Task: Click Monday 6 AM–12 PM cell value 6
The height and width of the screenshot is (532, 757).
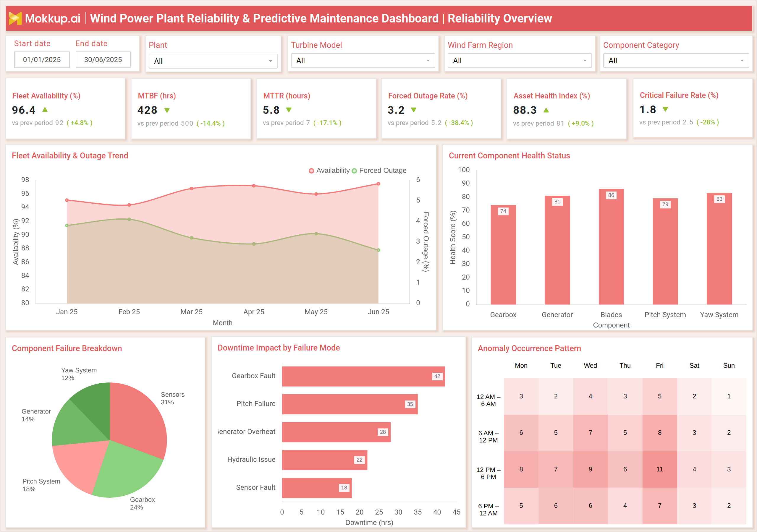Action: click(x=521, y=433)
